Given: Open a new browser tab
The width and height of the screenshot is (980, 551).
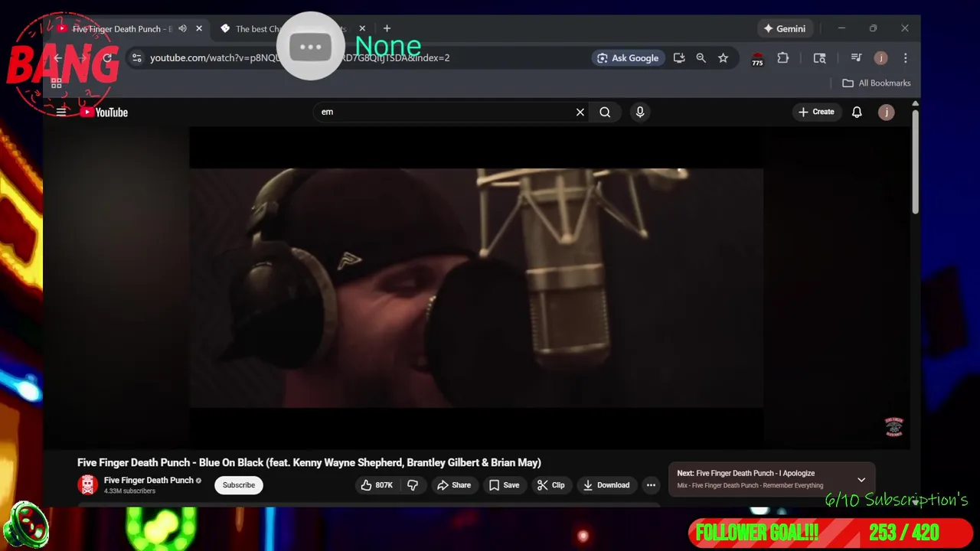Looking at the screenshot, I should [x=387, y=29].
